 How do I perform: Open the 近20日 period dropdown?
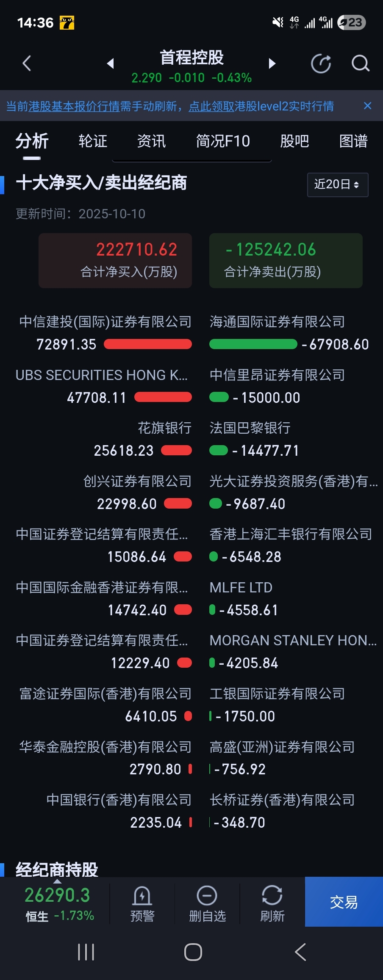pos(337,184)
